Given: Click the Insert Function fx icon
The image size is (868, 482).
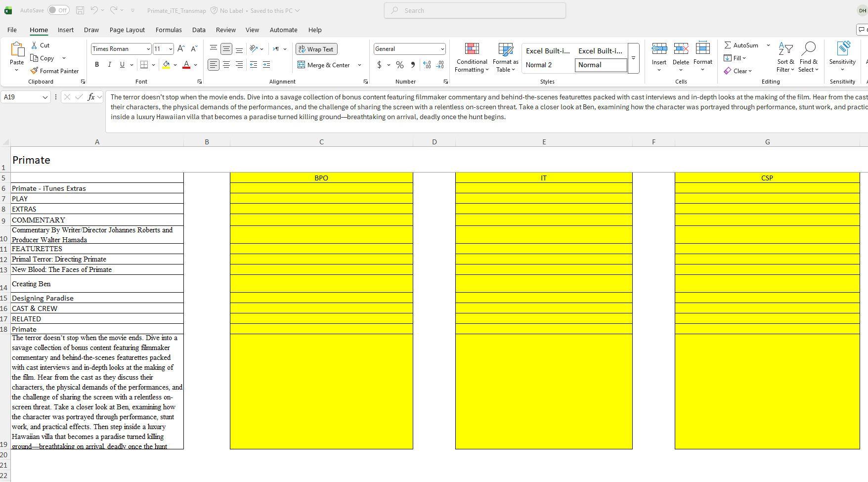Looking at the screenshot, I should click(91, 97).
